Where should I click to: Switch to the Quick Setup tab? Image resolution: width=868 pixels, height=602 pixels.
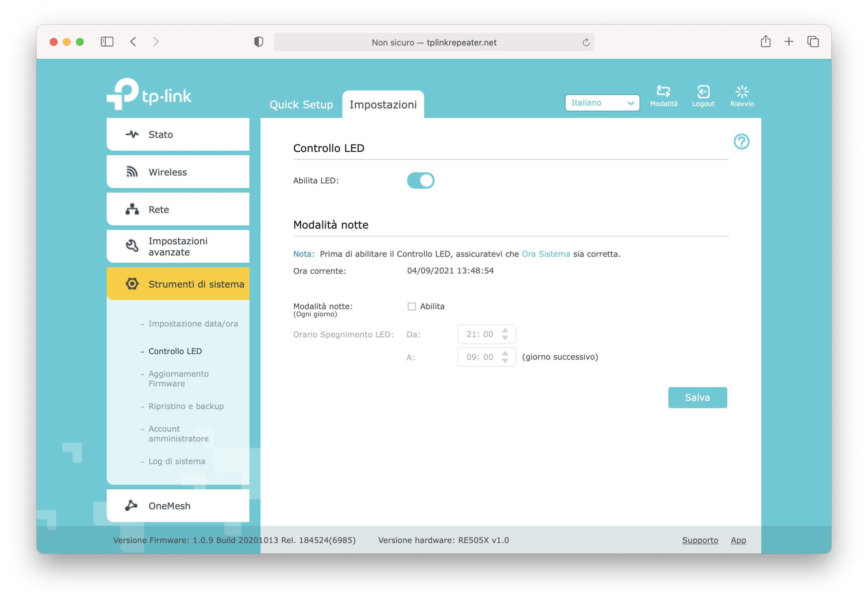301,105
